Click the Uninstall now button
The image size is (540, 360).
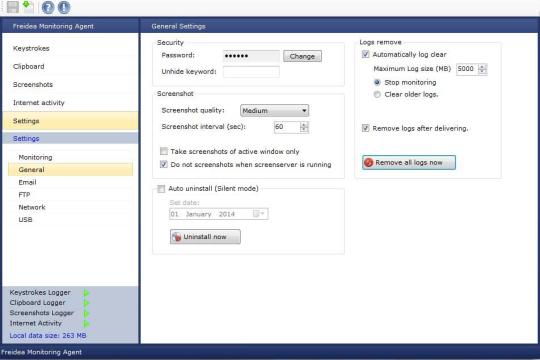205,237
